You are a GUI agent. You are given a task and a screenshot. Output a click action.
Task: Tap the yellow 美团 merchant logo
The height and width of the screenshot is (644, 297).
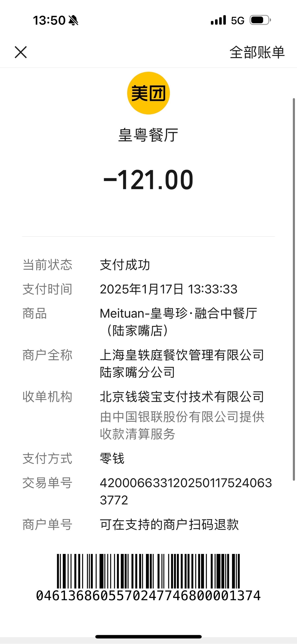[148, 93]
